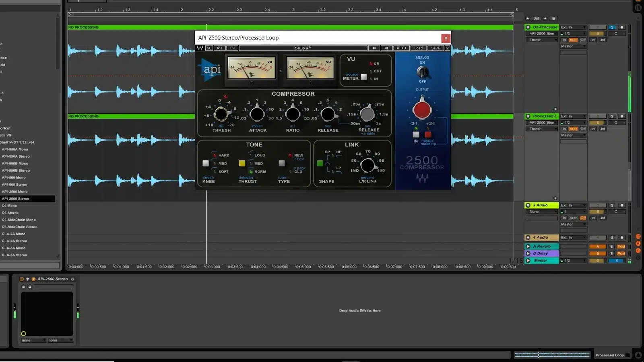Toggle A Reverb Post button
Viewport: 644px width, 362px height.
621,247
